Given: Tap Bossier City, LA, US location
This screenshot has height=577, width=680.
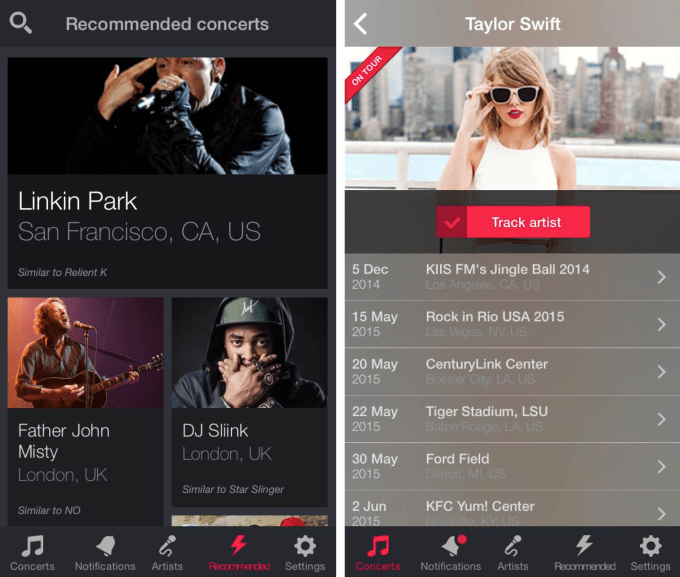Looking at the screenshot, I should click(480, 380).
